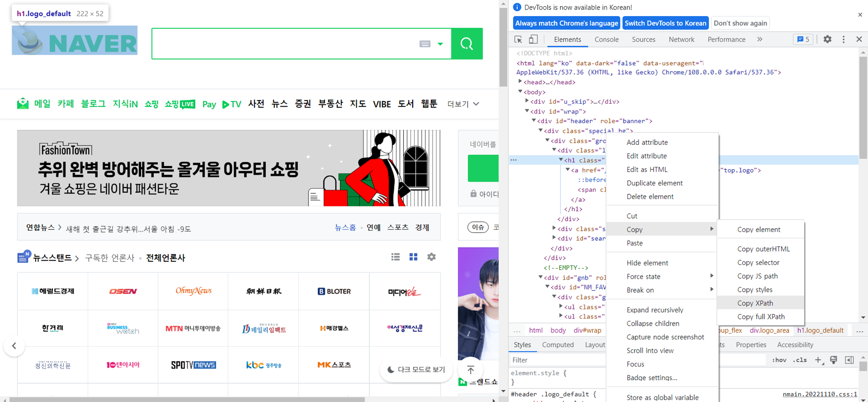Expand the div id u_skip node
The image size is (868, 402).
527,101
